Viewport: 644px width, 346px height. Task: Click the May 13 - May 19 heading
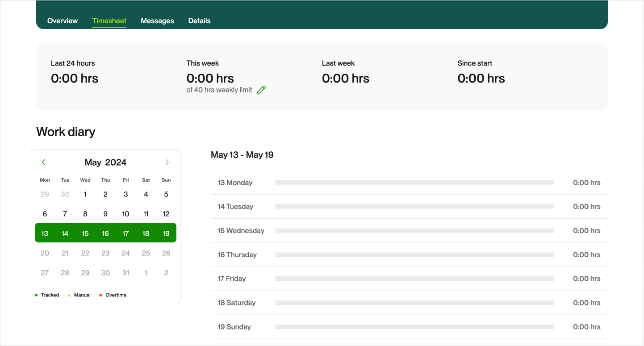tap(242, 155)
